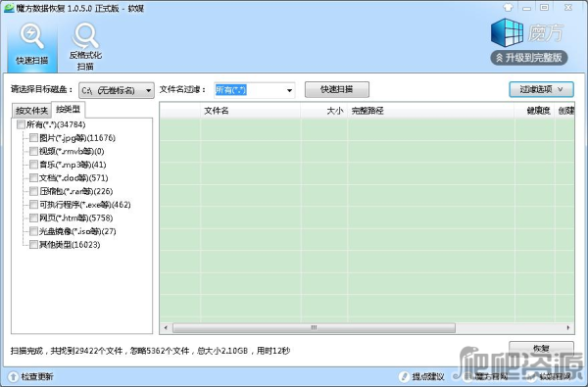Click the 大小 column header

point(323,111)
